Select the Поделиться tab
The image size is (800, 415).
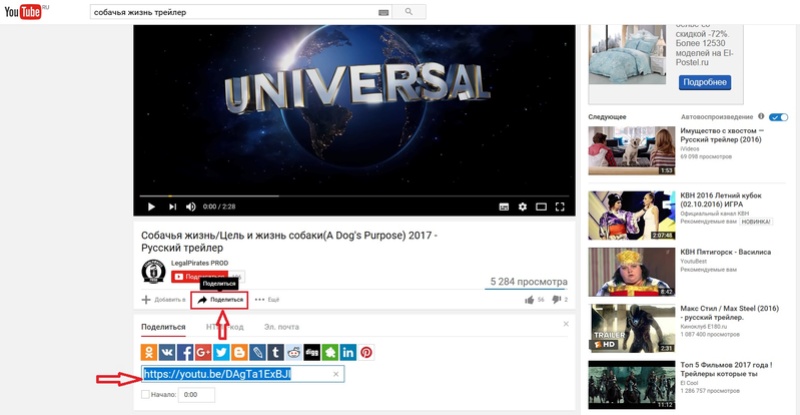click(163, 327)
